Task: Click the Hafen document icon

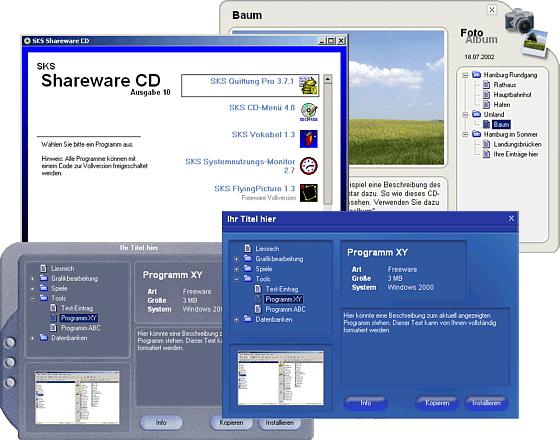Action: click(486, 105)
